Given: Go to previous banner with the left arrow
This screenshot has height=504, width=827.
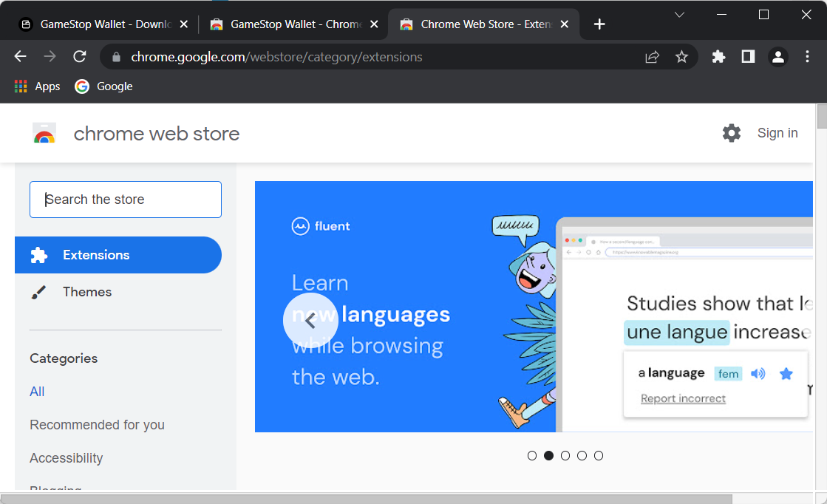Looking at the screenshot, I should (310, 320).
